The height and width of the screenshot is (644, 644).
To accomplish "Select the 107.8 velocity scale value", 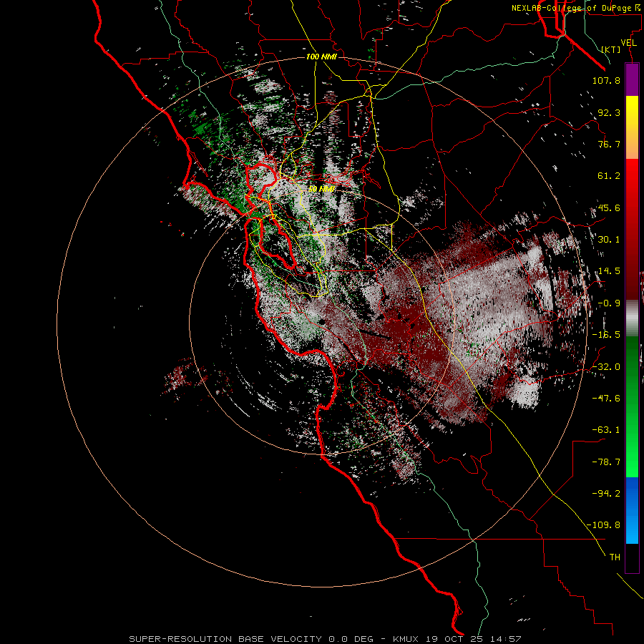I will pyautogui.click(x=606, y=80).
